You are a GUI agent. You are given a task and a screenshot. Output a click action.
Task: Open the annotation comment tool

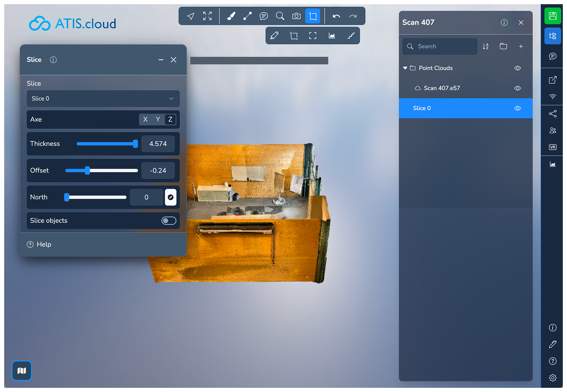pos(263,16)
